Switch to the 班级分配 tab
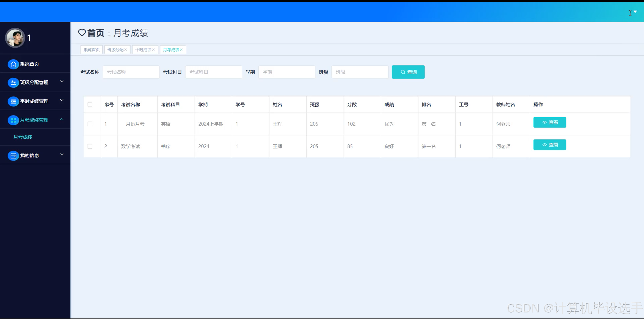Image resolution: width=644 pixels, height=319 pixels. coord(115,50)
